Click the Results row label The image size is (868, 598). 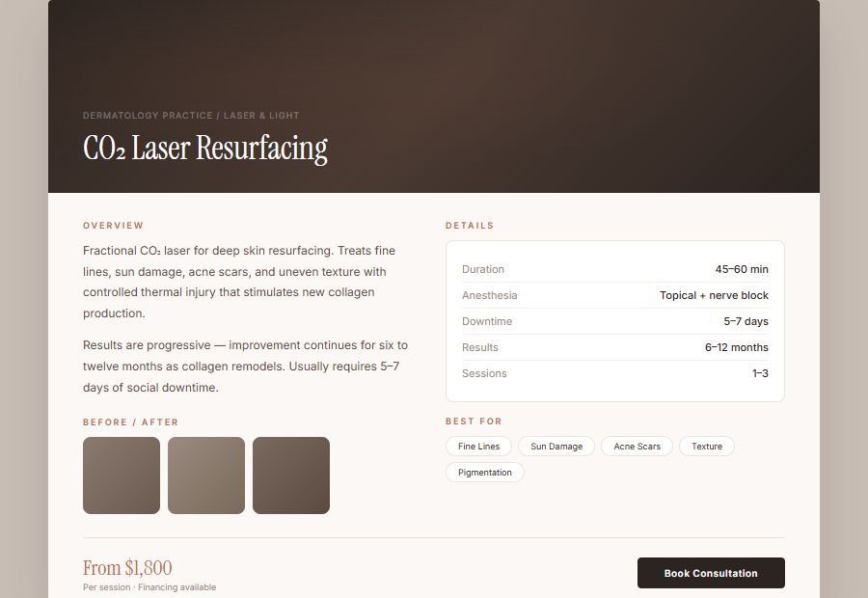click(x=480, y=347)
